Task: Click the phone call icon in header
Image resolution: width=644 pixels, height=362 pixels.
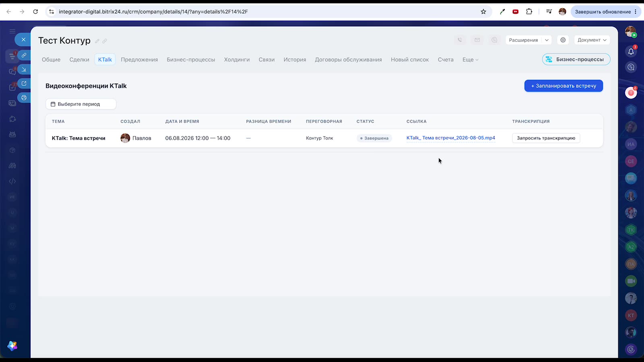Action: coord(460,40)
